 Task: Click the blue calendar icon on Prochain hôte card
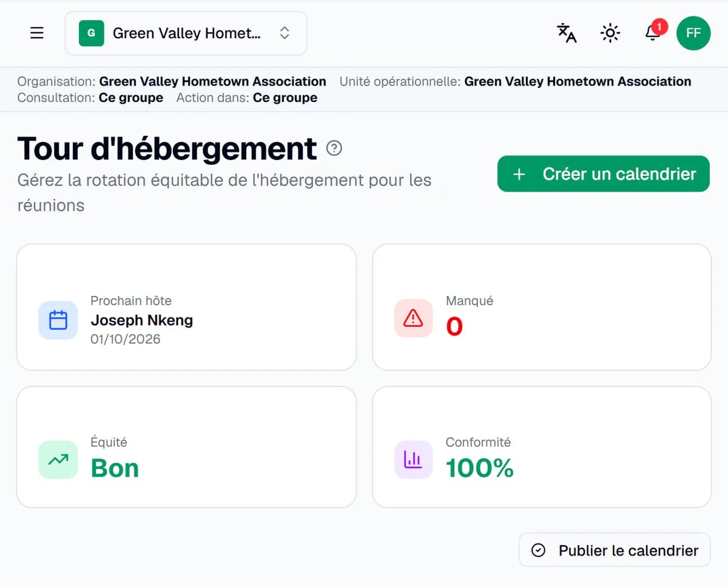pyautogui.click(x=58, y=320)
